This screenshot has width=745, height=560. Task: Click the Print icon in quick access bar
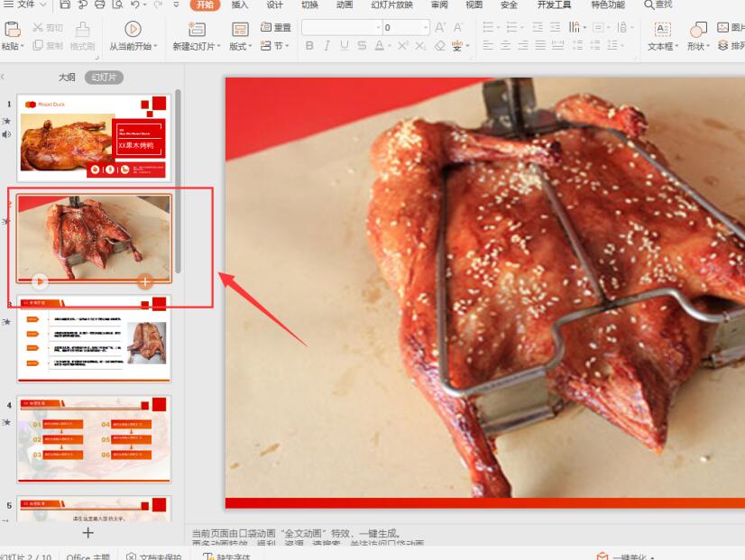(100, 5)
